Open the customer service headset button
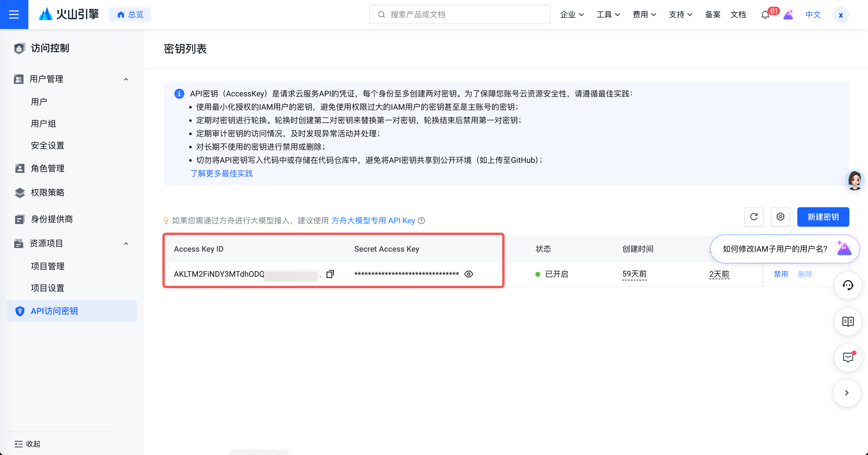The width and height of the screenshot is (868, 455). point(848,285)
